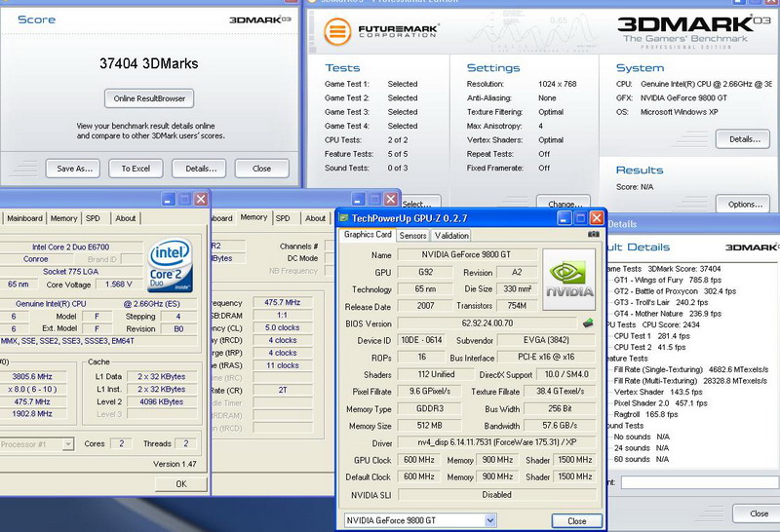Open About tab in CPU-Z Memory window
The image size is (780, 532).
(315, 218)
